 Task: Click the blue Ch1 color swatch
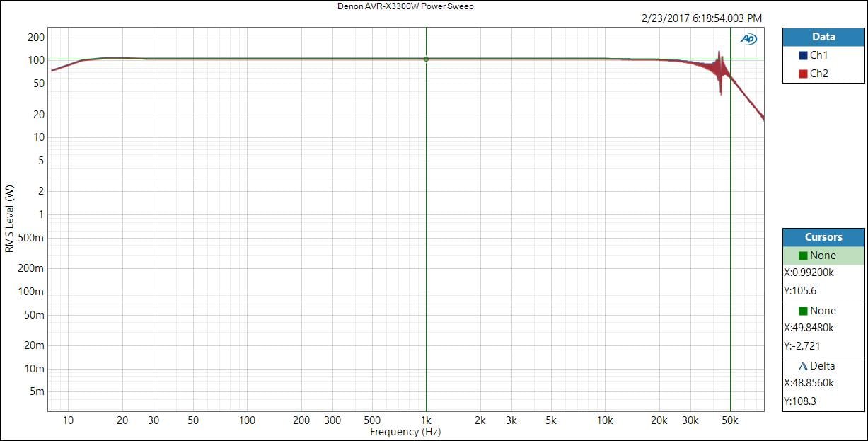coord(803,55)
